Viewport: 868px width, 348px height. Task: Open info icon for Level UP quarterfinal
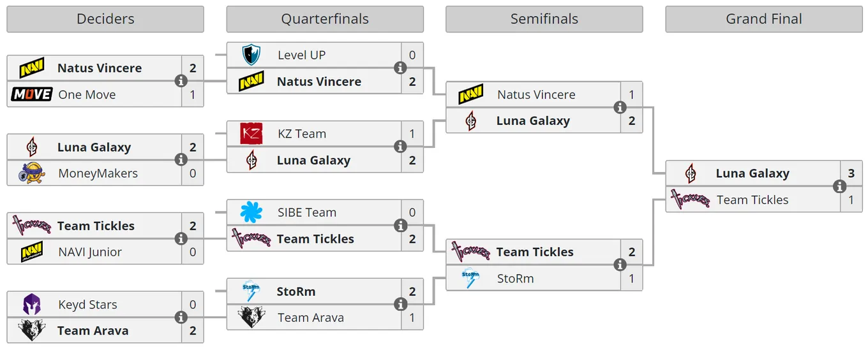(400, 68)
